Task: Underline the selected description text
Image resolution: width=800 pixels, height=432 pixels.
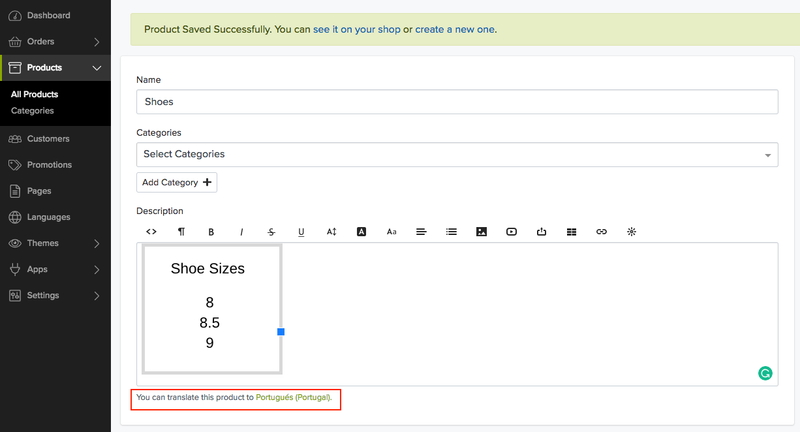Action: point(301,232)
